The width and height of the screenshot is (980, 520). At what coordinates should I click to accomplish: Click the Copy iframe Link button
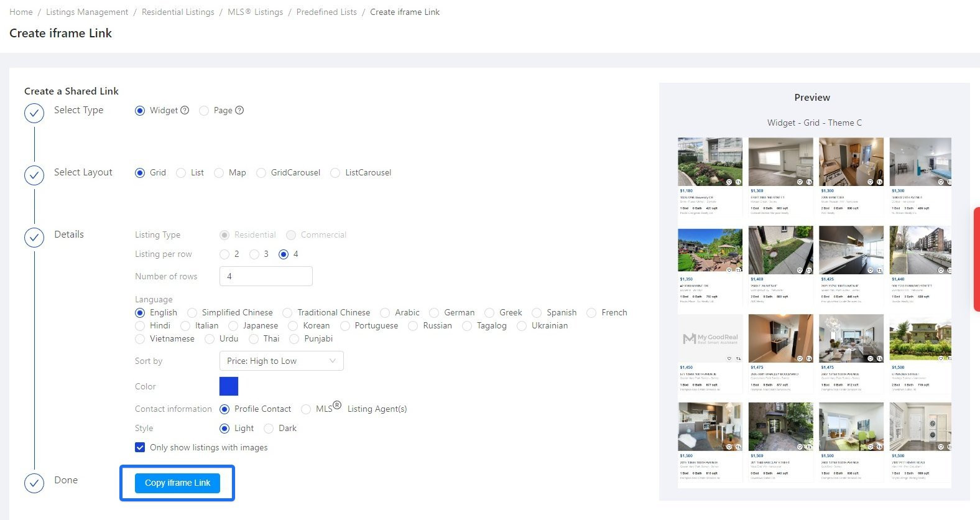[x=177, y=483]
